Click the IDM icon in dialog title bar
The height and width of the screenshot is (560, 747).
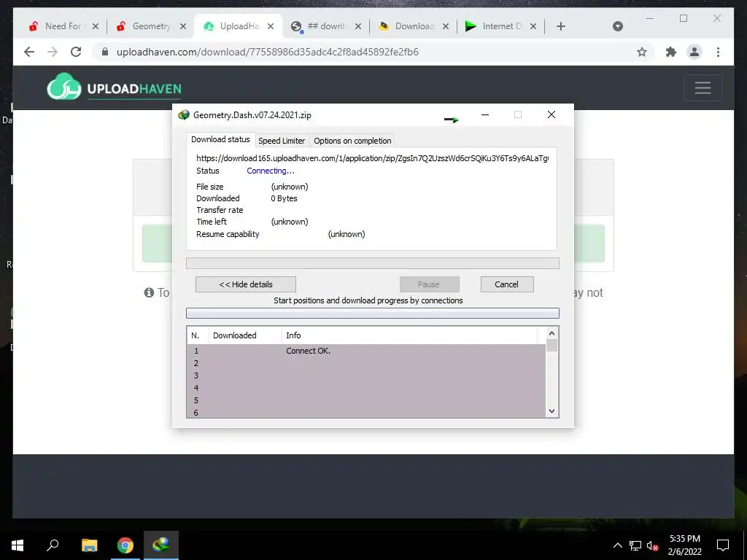click(x=184, y=114)
